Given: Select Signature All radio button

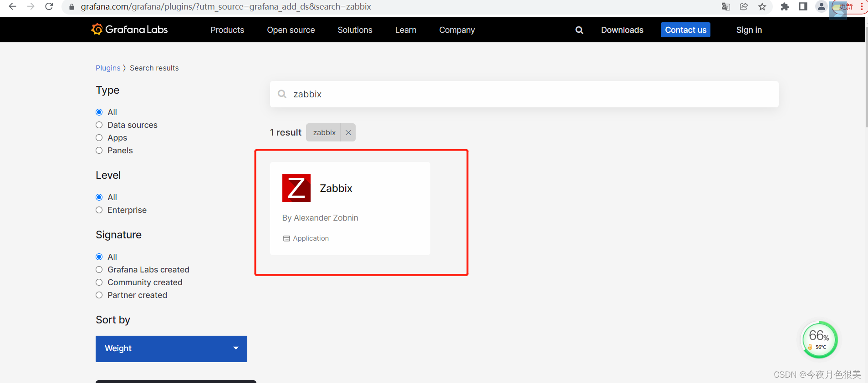Looking at the screenshot, I should pyautogui.click(x=99, y=257).
